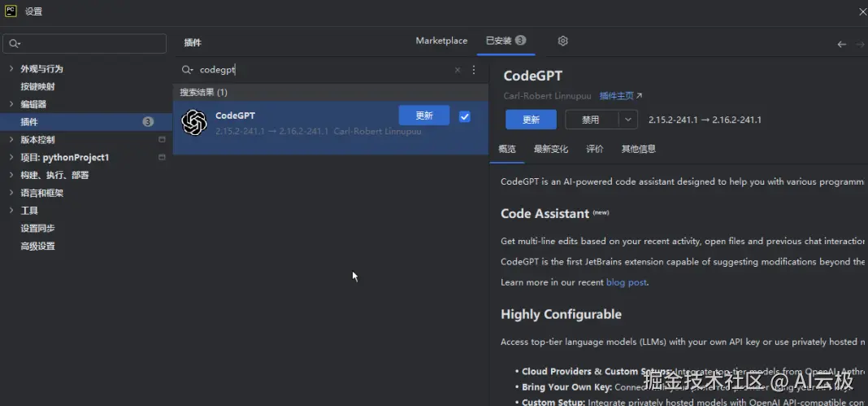The image size is (868, 406).
Task: Click the Carl-Robert Linnupuu author name in details
Action: click(x=548, y=96)
